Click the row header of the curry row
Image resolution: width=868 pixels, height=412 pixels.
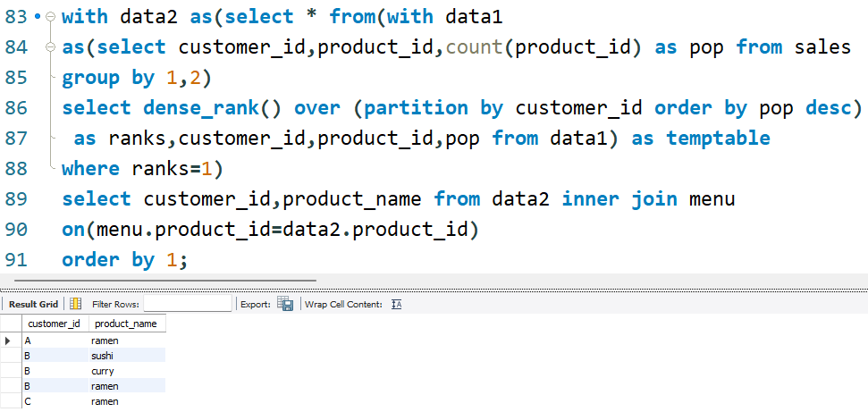tap(11, 371)
